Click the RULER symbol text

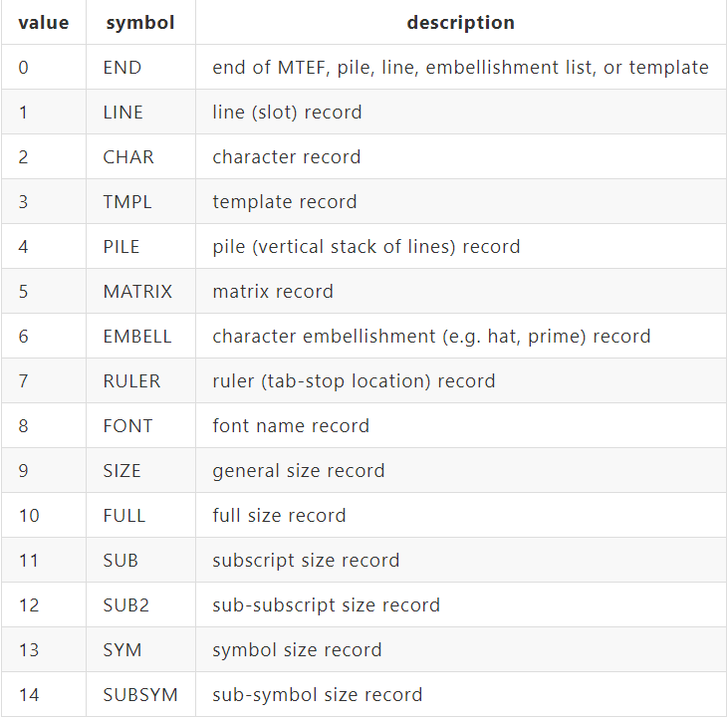(x=131, y=381)
